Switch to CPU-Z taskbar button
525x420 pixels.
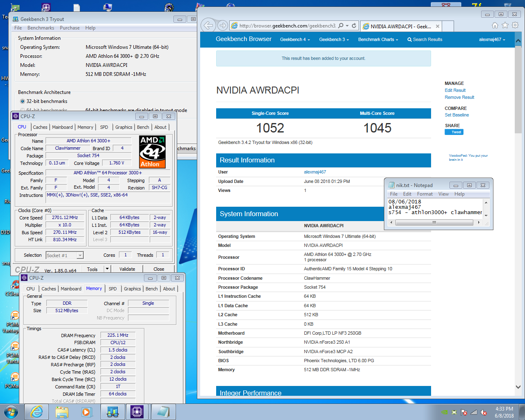[x=137, y=412]
